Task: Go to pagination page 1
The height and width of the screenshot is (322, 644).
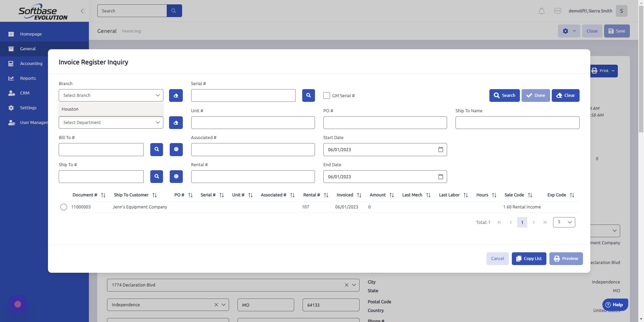Action: (522, 222)
